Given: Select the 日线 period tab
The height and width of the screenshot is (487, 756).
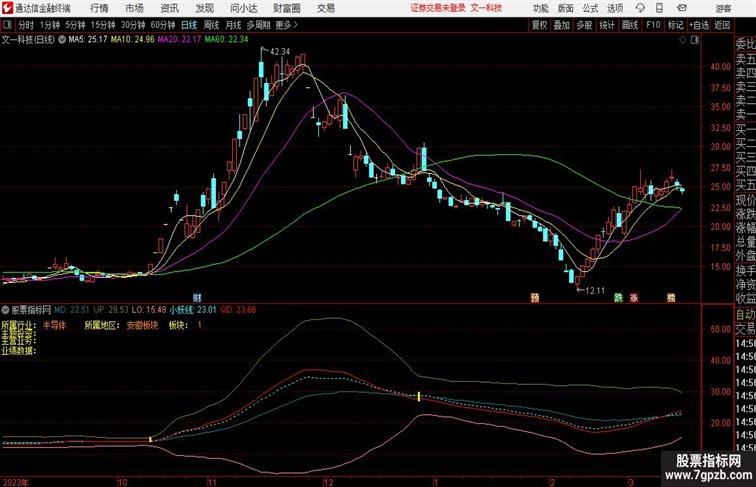Looking at the screenshot, I should tap(189, 25).
